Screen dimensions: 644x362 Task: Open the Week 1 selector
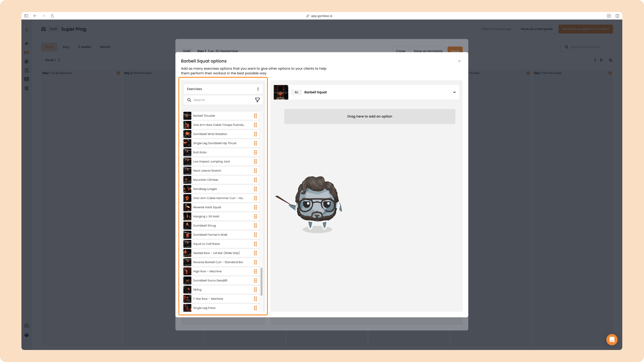pos(53,60)
